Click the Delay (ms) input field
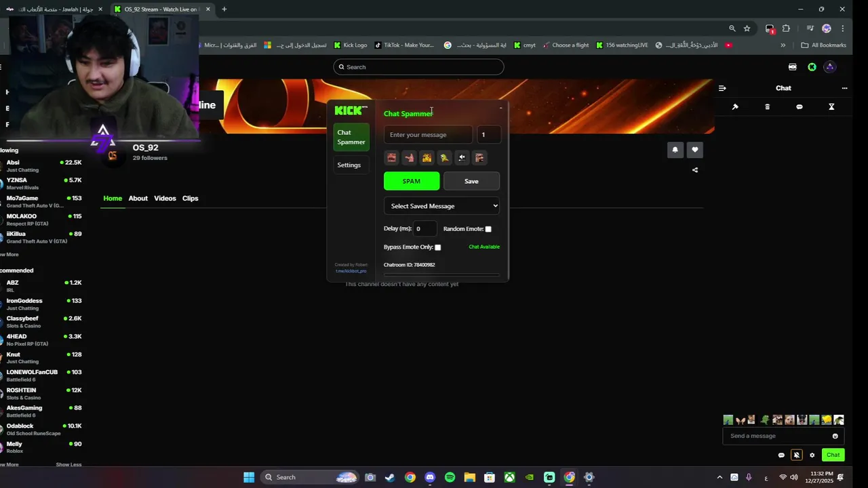This screenshot has width=868, height=488. [x=425, y=229]
